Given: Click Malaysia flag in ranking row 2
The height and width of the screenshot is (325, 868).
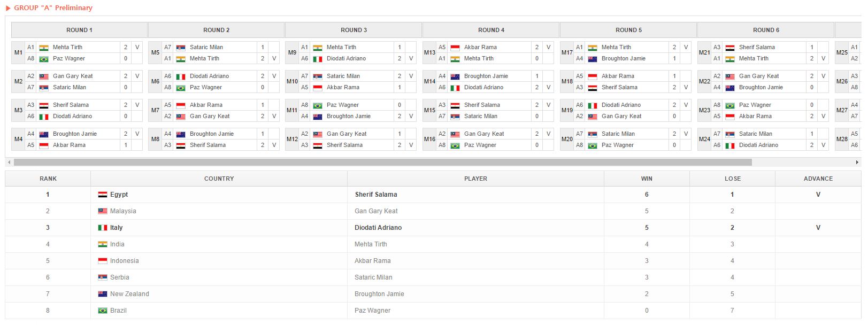Looking at the screenshot, I should (103, 211).
